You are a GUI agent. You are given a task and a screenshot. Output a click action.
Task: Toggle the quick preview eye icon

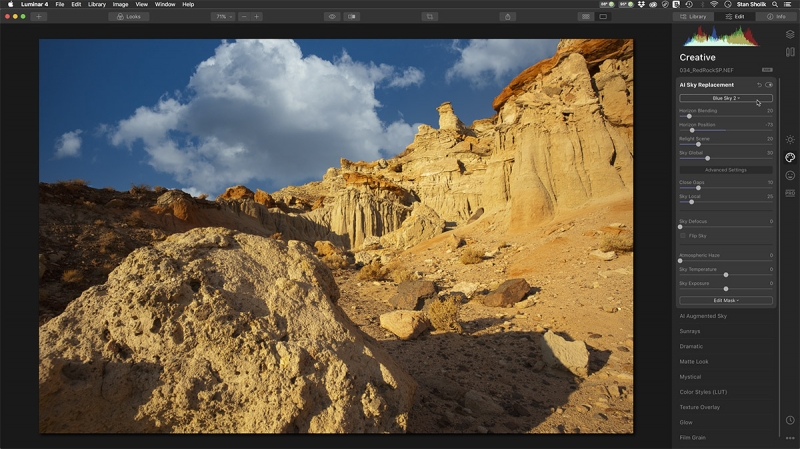point(332,16)
